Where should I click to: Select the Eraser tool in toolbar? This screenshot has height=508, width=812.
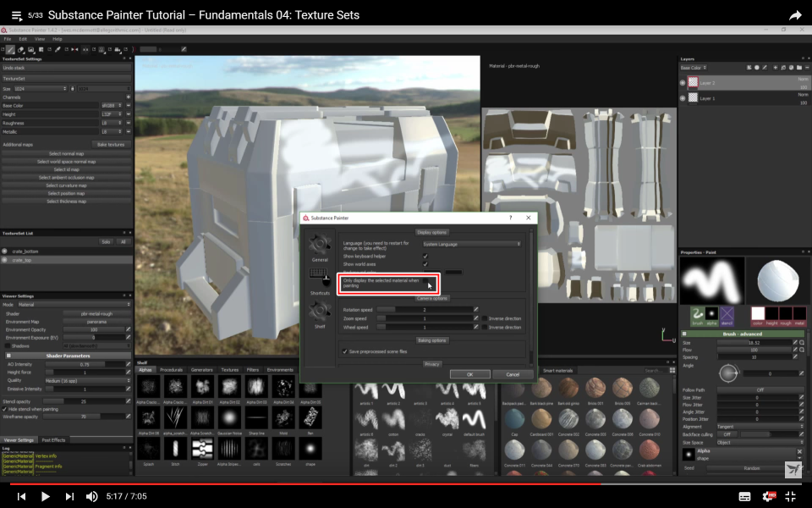20,50
